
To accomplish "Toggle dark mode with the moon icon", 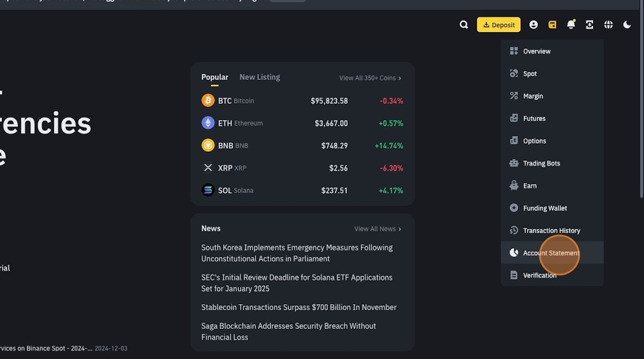I will coord(627,24).
